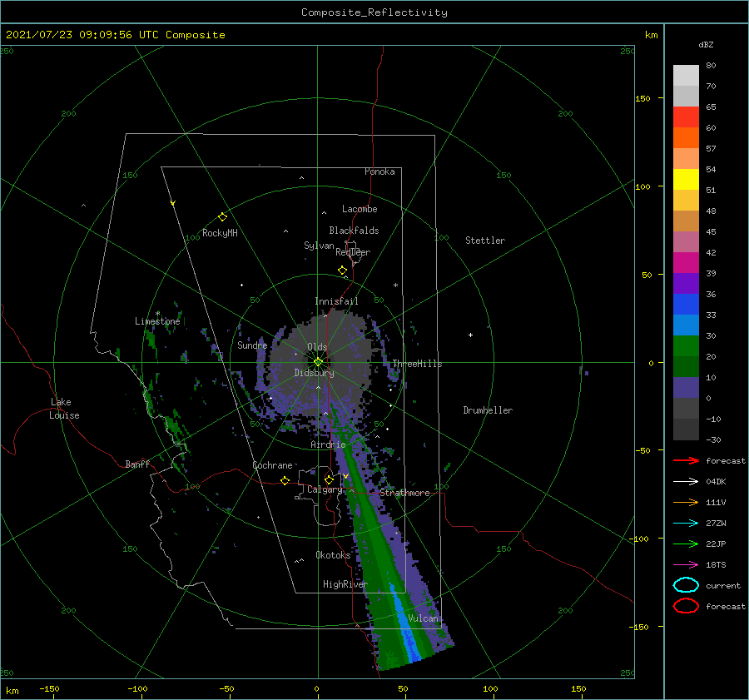
Task: Click yellow diamond marker beside RockyMH
Action: pos(222,217)
